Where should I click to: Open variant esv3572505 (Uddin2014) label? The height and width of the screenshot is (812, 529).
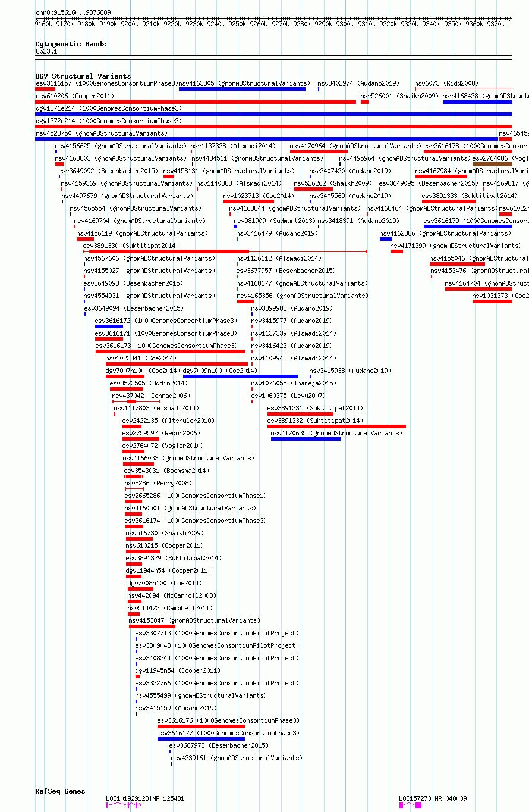(149, 383)
